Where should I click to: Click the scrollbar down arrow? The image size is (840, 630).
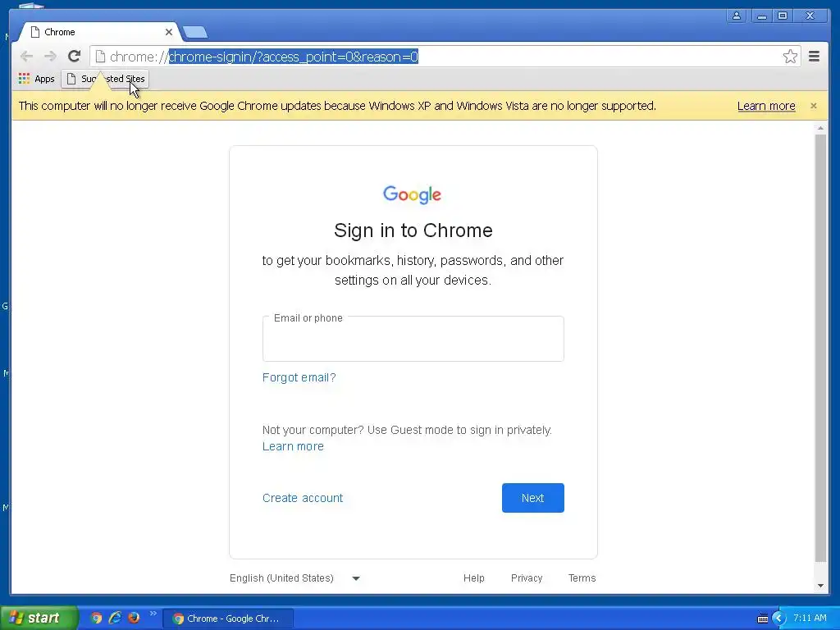click(820, 586)
